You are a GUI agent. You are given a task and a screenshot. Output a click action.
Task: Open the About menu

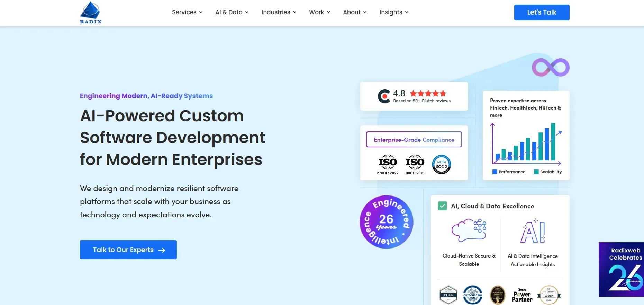click(355, 12)
